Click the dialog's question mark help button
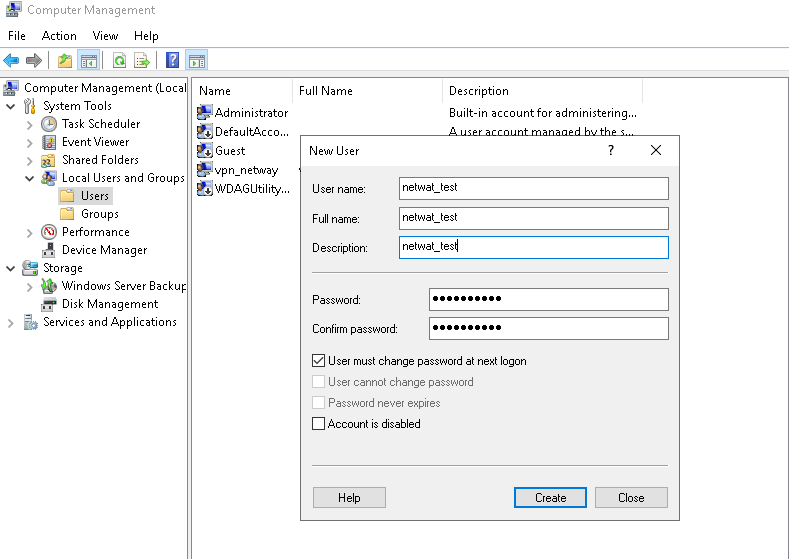 pyautogui.click(x=611, y=150)
